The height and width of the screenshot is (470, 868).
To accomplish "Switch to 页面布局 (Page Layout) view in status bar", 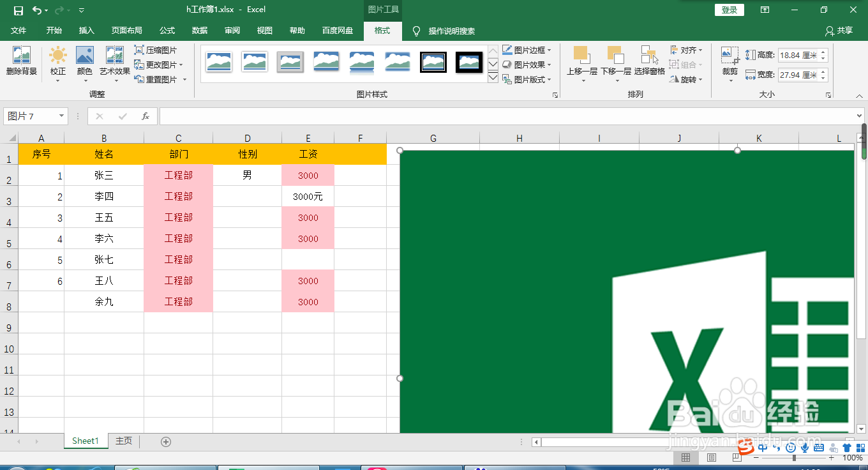I will (x=711, y=457).
